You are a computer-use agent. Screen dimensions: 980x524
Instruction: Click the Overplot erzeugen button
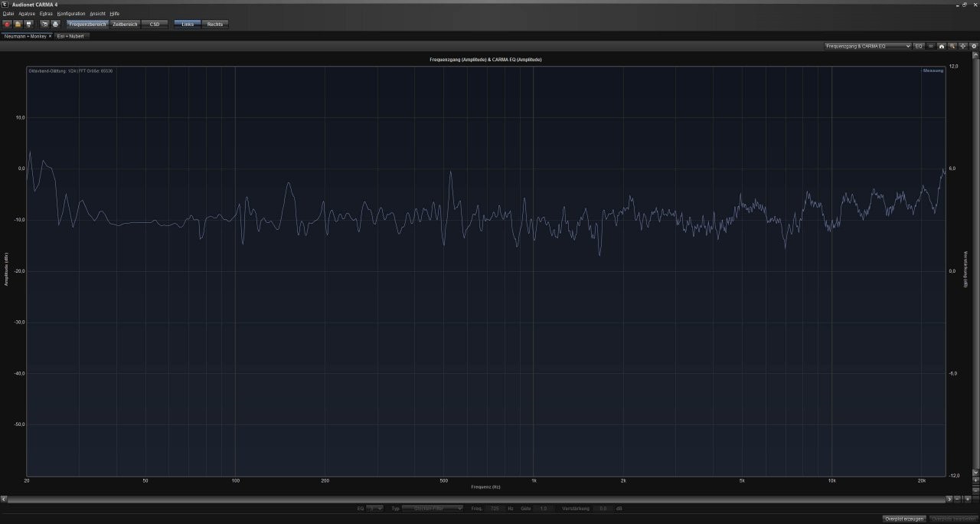coord(904,519)
